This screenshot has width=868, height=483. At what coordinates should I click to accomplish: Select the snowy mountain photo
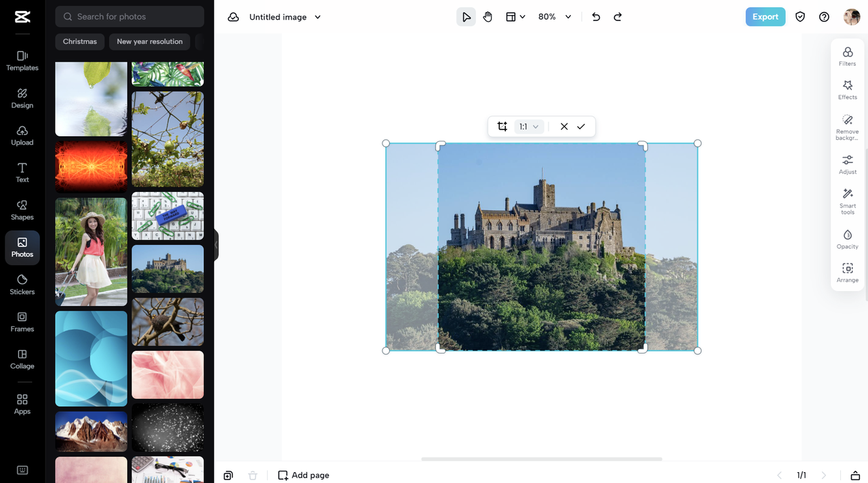[x=91, y=431]
